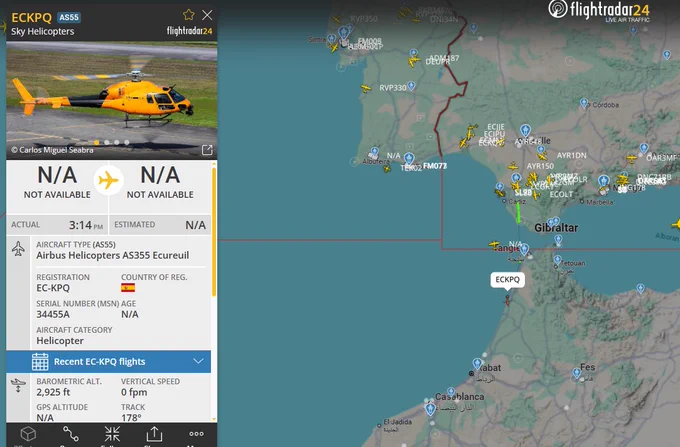Click the Helicopter aircraft category value
This screenshot has height=447, width=680.
point(60,341)
